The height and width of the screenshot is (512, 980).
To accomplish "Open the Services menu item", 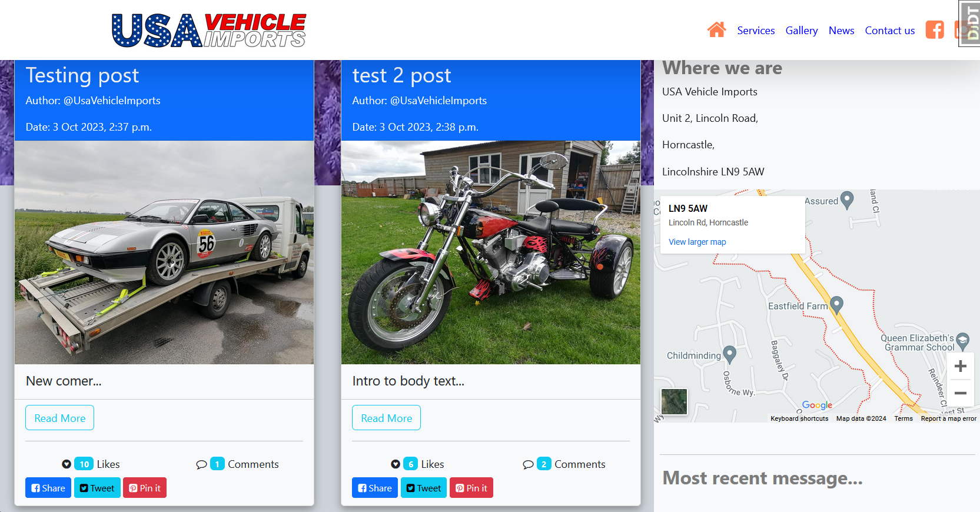I will pyautogui.click(x=756, y=31).
